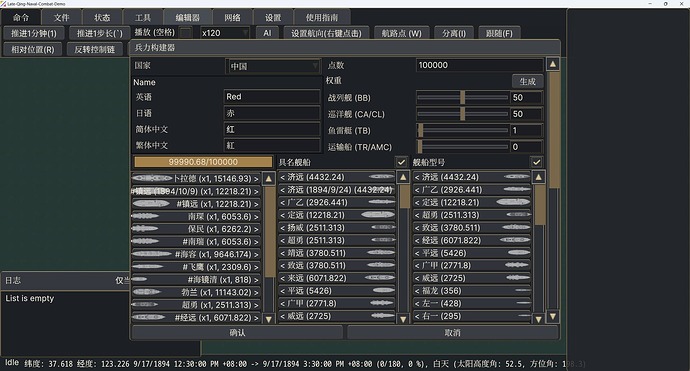Click the 日语 name field containing 赤
Viewport: 690px width, 371px height.
272,113
